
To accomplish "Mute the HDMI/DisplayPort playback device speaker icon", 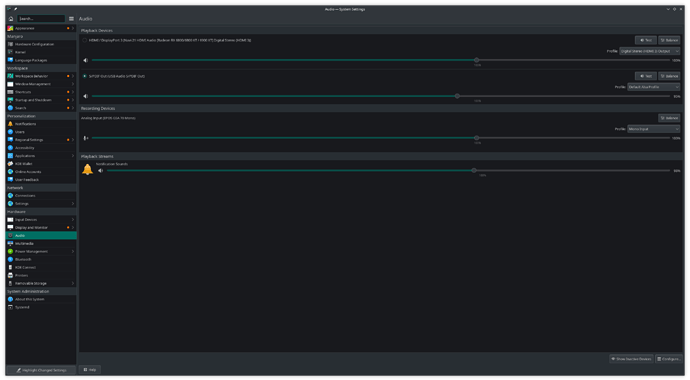I will tap(86, 60).
